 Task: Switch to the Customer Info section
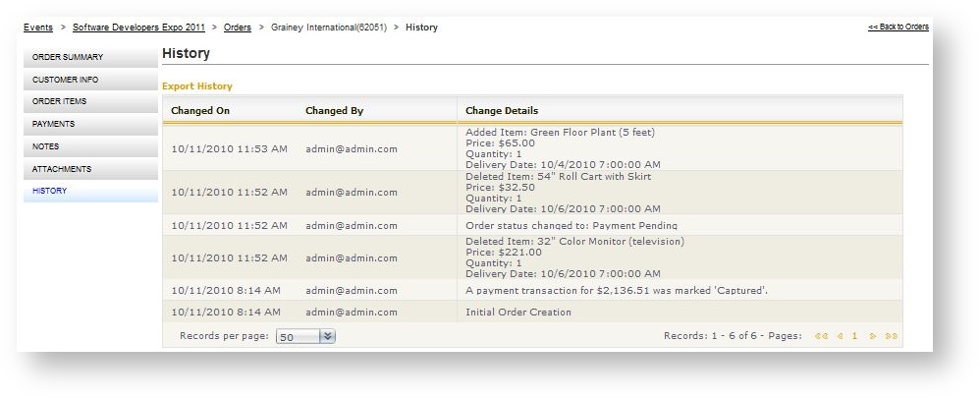pos(89,80)
